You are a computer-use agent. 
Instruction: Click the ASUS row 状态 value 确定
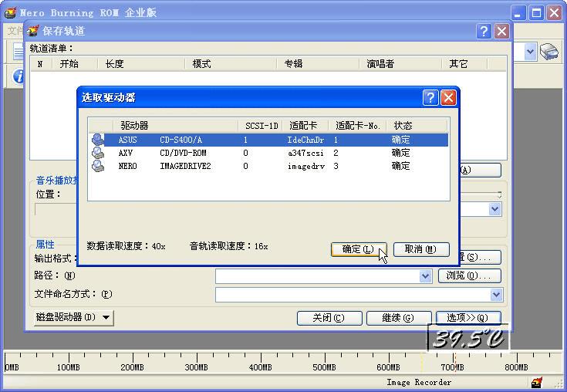400,140
